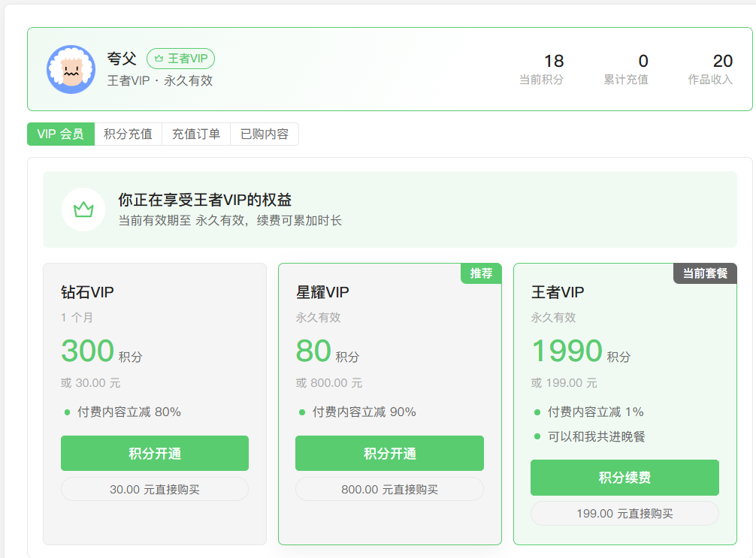Screen dimensions: 756x558
Task: Click the crown icon in 王者VIP badge
Action: pos(159,59)
